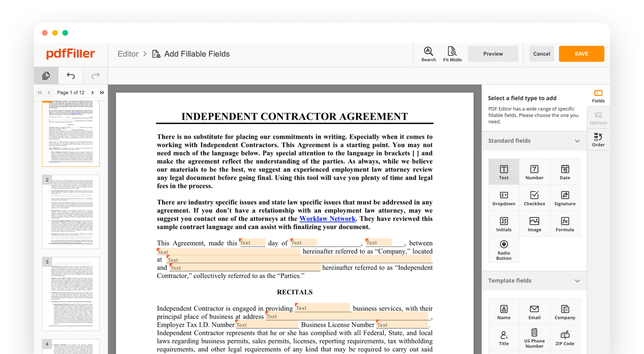Open document Search
This screenshot has height=354, width=644.
429,54
